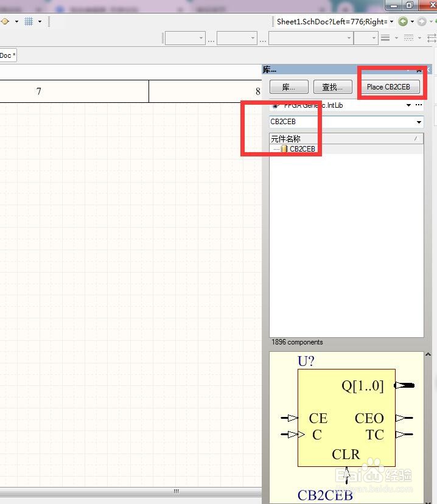
Task: Click the CB2CEB symbol preview thumbnail
Action: click(x=346, y=427)
